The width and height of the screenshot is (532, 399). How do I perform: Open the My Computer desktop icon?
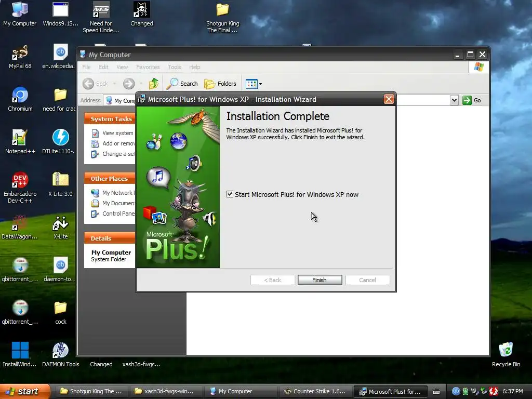(x=20, y=14)
